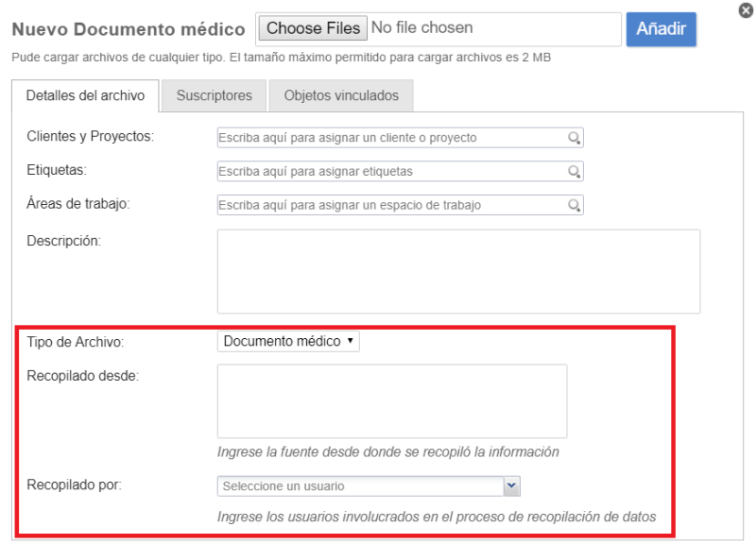Screen dimensions: 756x544
Task: Click the Recopilado desde text area
Action: [391, 401]
